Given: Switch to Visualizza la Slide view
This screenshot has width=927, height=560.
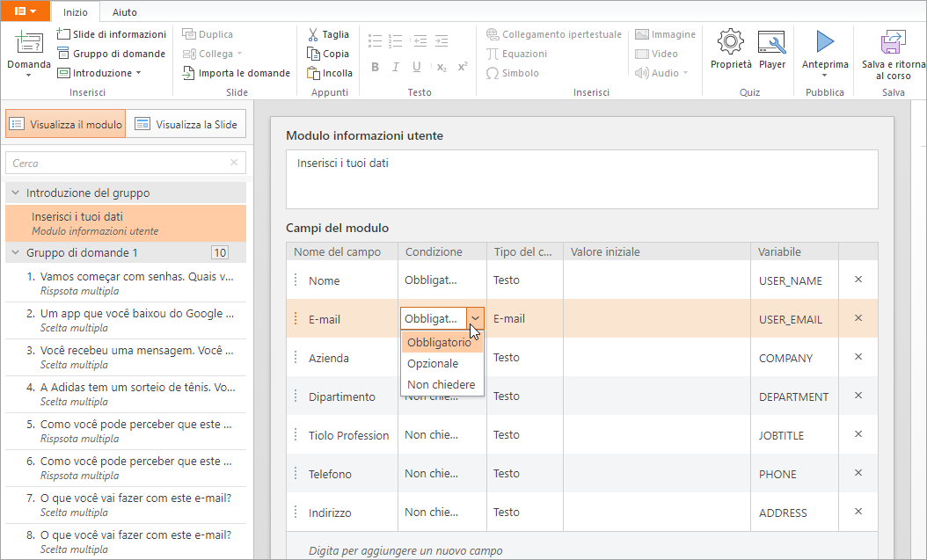Looking at the screenshot, I should click(186, 125).
